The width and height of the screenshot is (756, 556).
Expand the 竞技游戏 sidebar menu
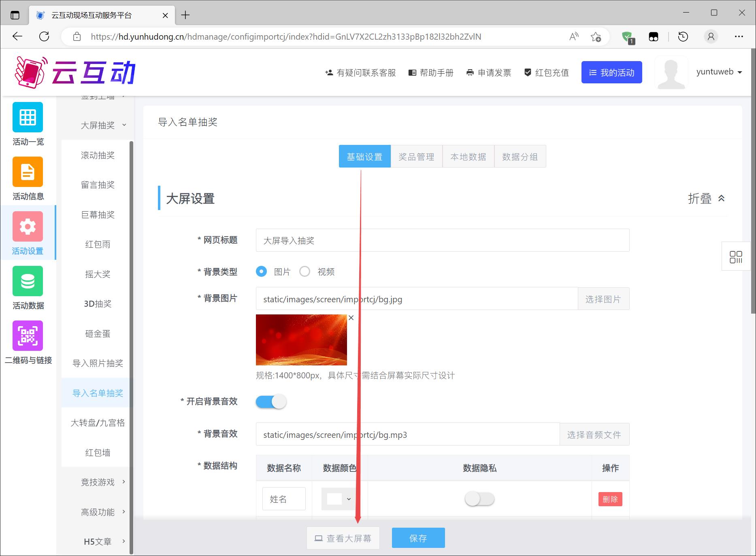[x=98, y=482]
